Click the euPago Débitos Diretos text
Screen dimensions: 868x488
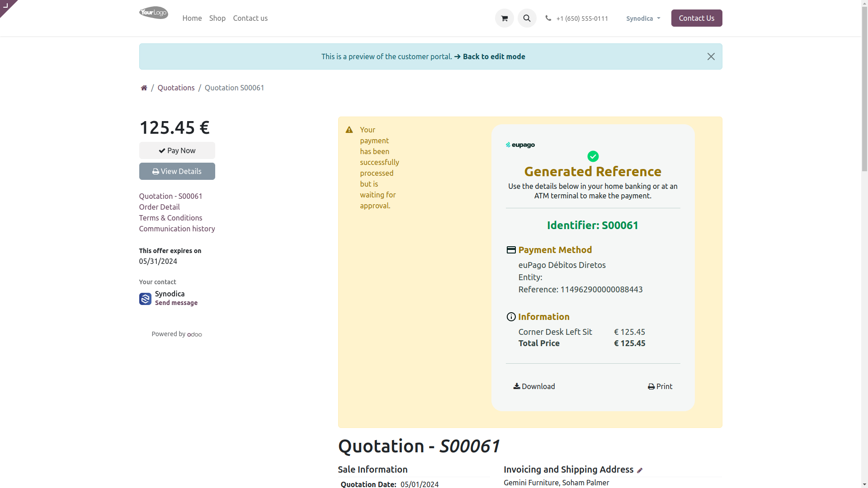[562, 265]
